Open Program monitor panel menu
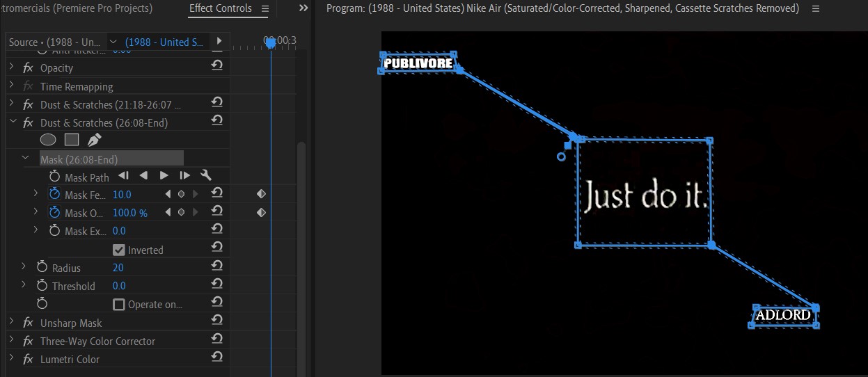Viewport: 868px width, 377px height. (816, 8)
